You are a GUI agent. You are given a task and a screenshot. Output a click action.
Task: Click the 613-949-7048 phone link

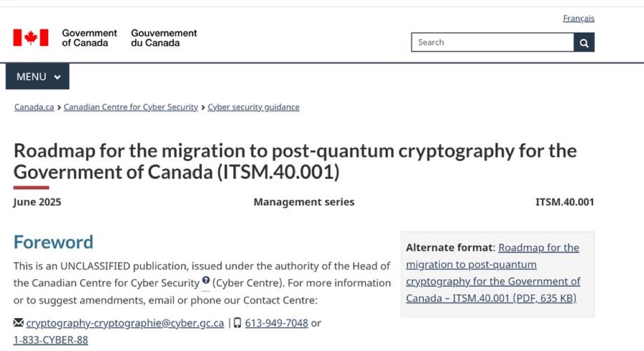pyautogui.click(x=276, y=323)
